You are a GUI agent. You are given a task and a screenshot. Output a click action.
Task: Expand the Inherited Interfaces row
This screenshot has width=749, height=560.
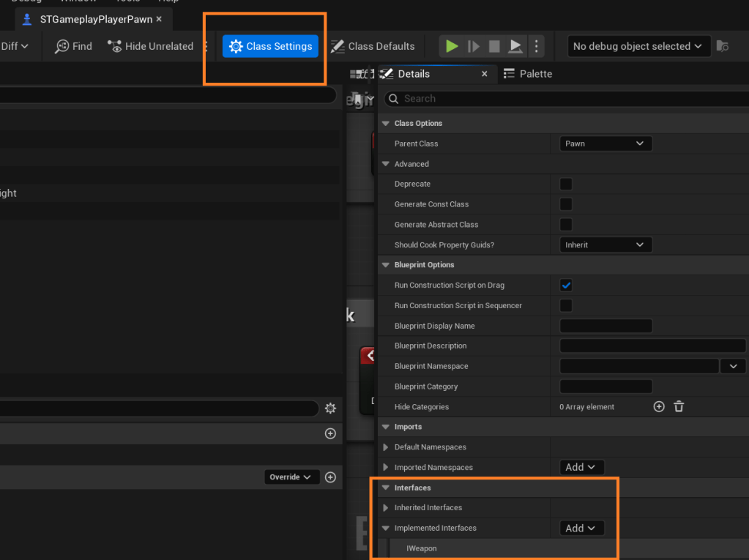pos(386,508)
